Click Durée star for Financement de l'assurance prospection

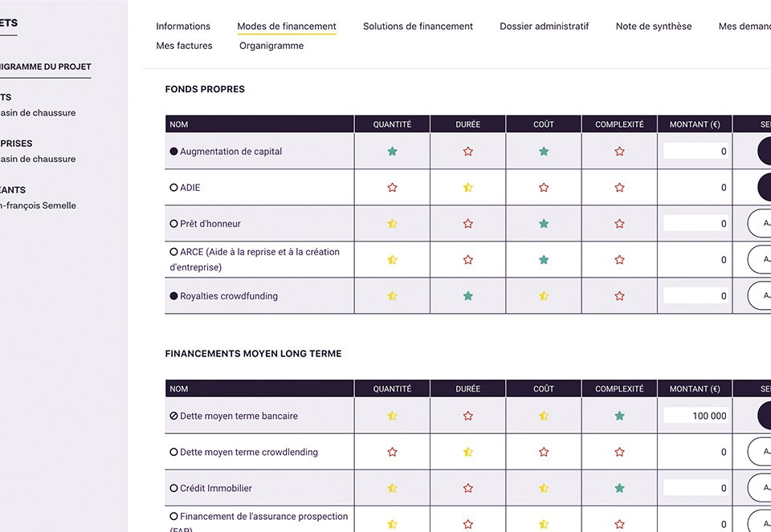pyautogui.click(x=467, y=524)
